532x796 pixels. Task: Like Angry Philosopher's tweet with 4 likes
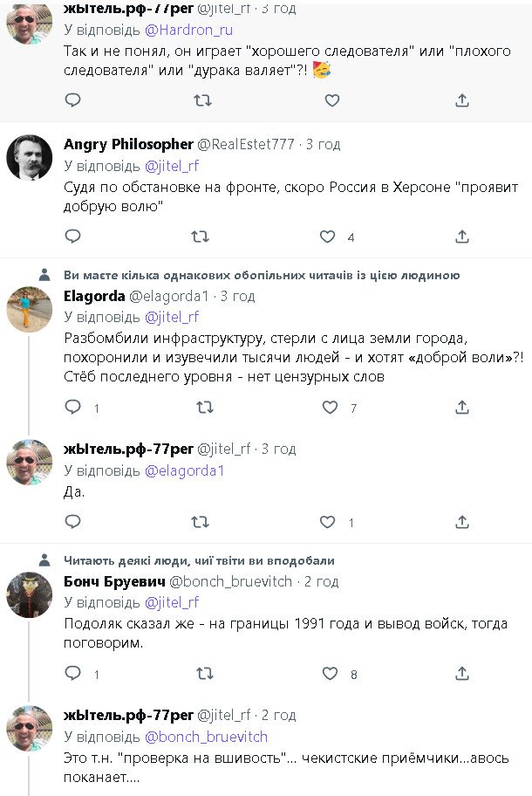click(327, 237)
